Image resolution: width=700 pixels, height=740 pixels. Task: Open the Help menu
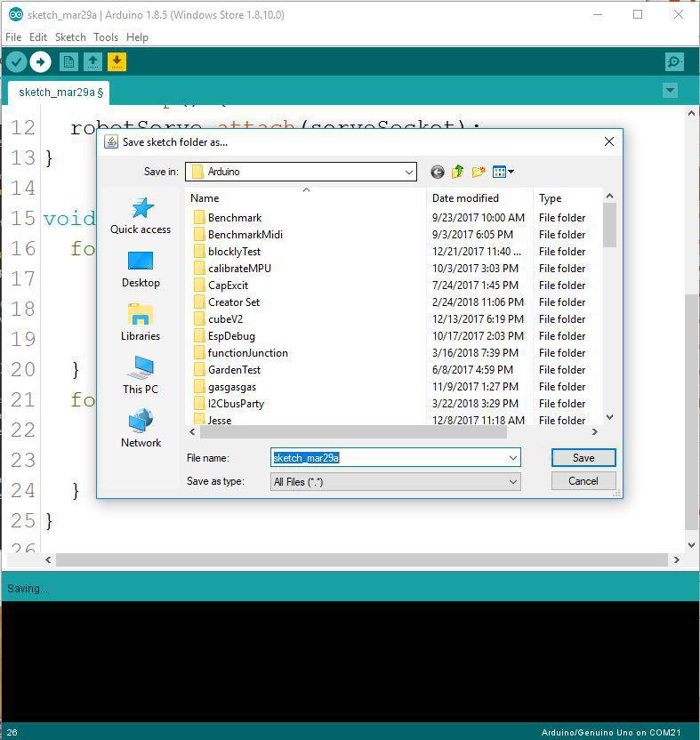click(x=137, y=37)
